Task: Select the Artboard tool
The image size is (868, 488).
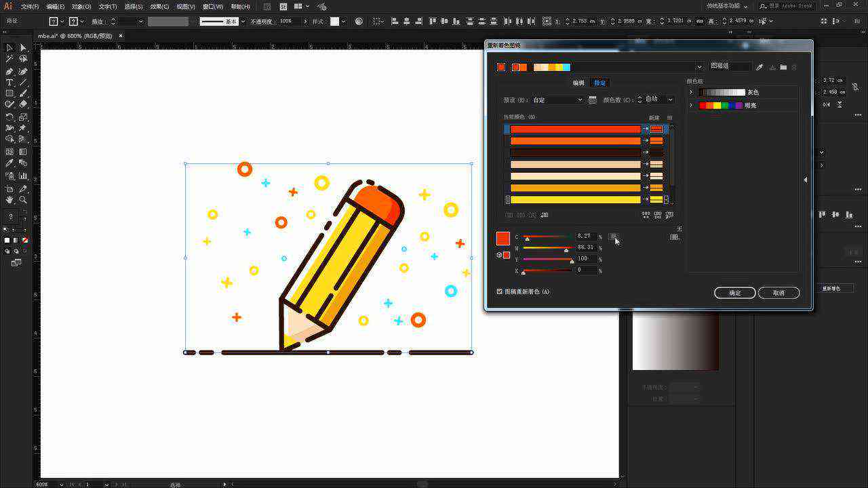Action: coord(9,188)
